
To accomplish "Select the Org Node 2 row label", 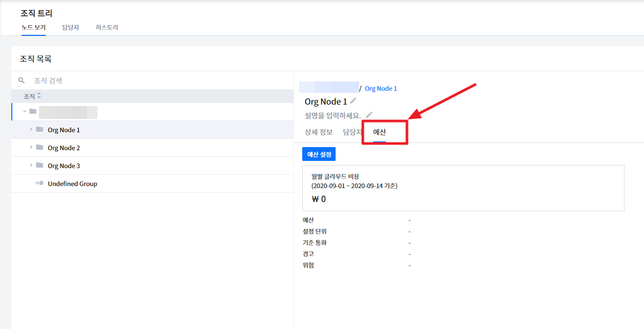I will [x=64, y=148].
